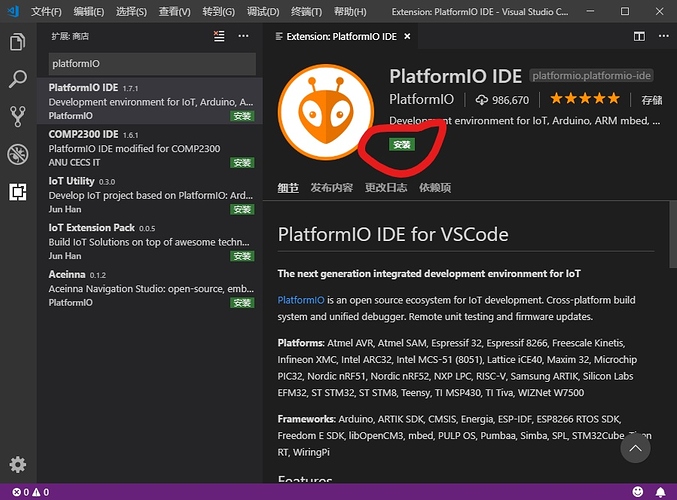The image size is (677, 500).
Task: Click the five-star rating
Action: (585, 99)
